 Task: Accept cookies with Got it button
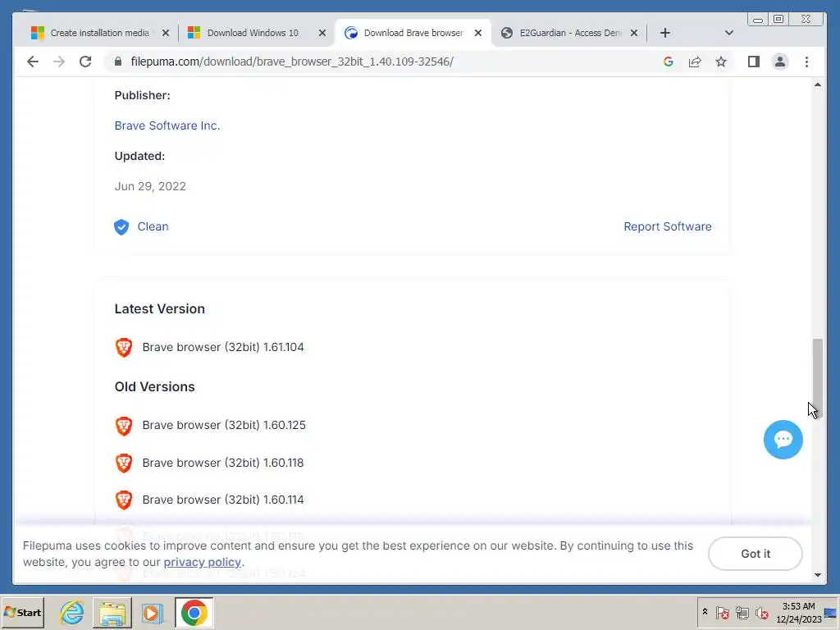(755, 554)
